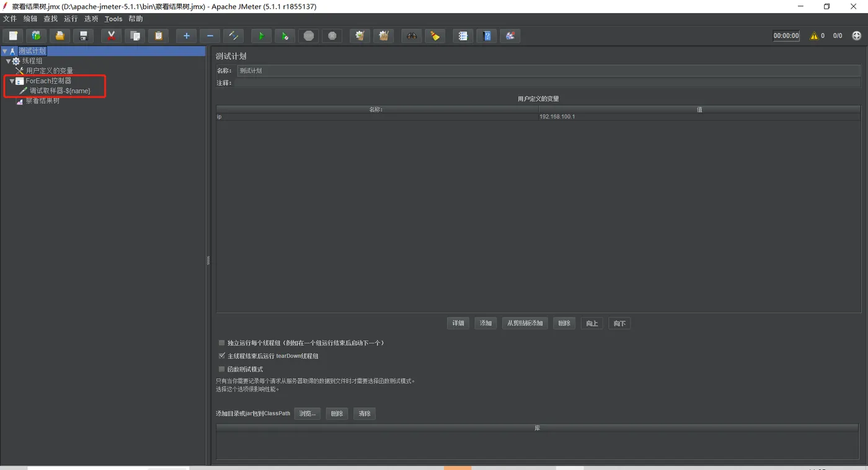Click the Start no pauses icon
This screenshot has width=868, height=470.
(285, 36)
